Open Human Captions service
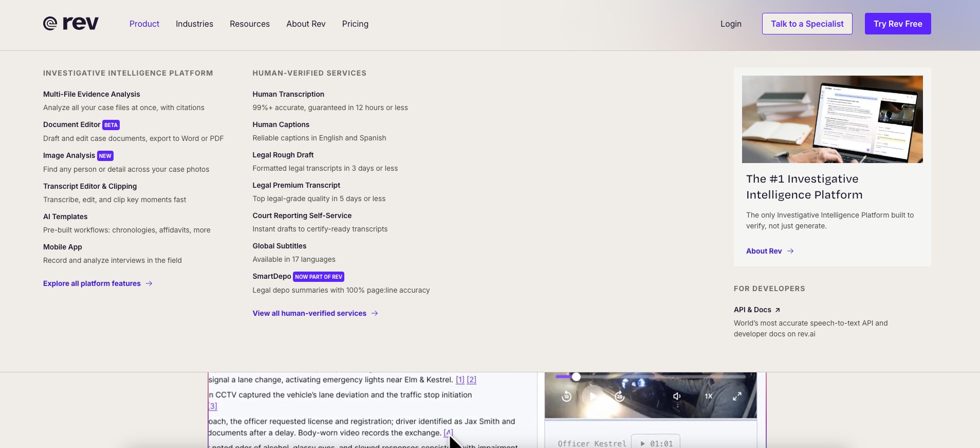 (x=281, y=124)
